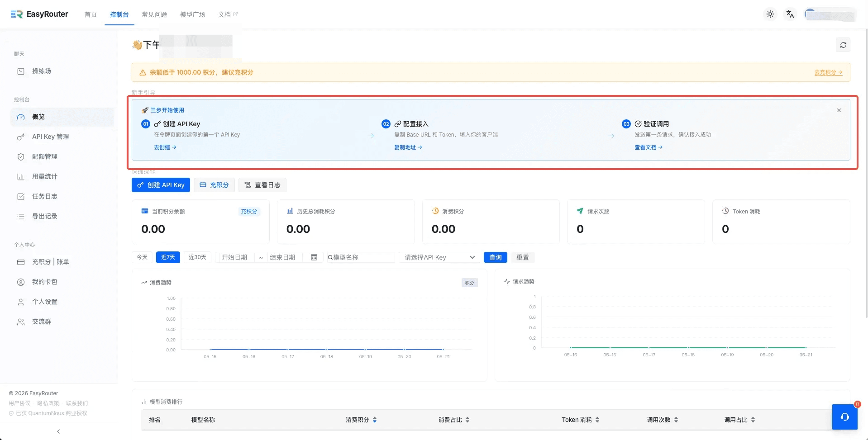The height and width of the screenshot is (440, 868).
Task: Open 充积分 | 账单 in sidebar
Action: 62,262
